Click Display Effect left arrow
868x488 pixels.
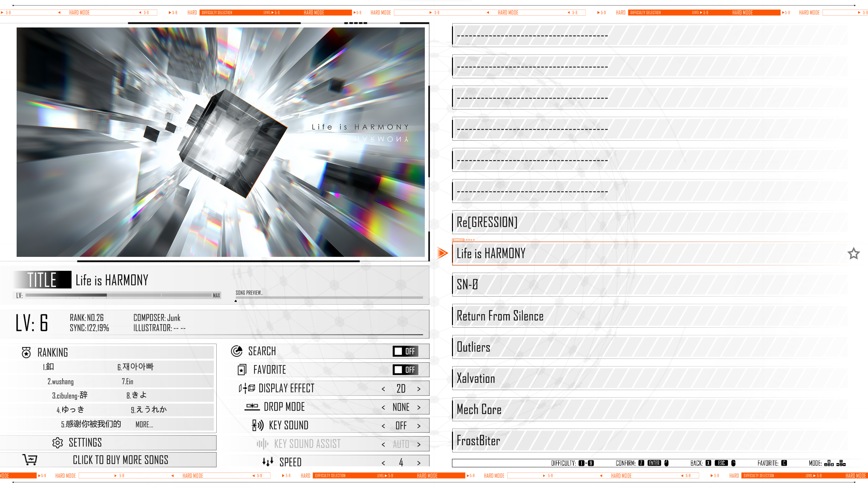pyautogui.click(x=383, y=389)
